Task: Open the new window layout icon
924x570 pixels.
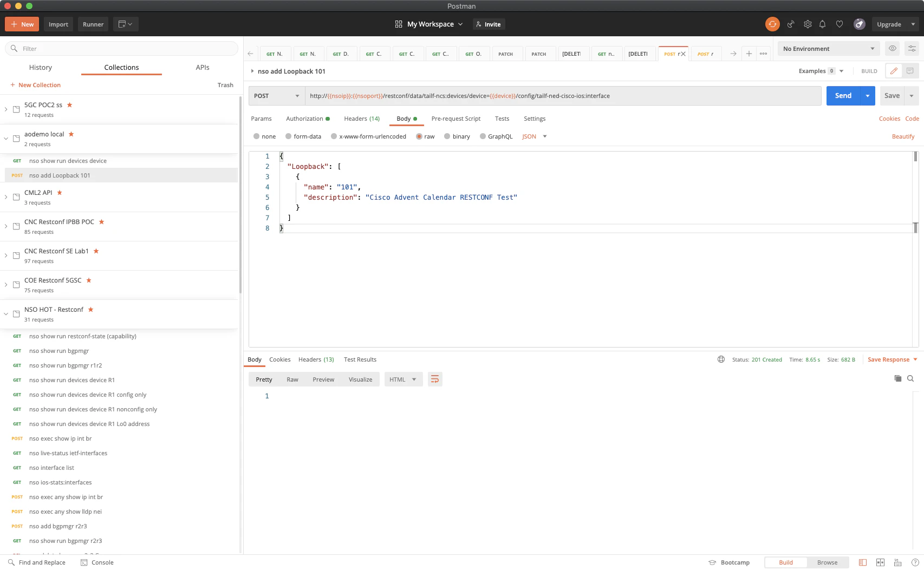Action: point(126,24)
